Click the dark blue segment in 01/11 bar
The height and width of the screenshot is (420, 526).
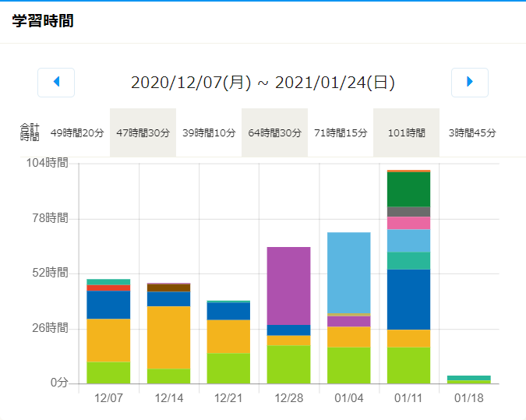pos(408,299)
